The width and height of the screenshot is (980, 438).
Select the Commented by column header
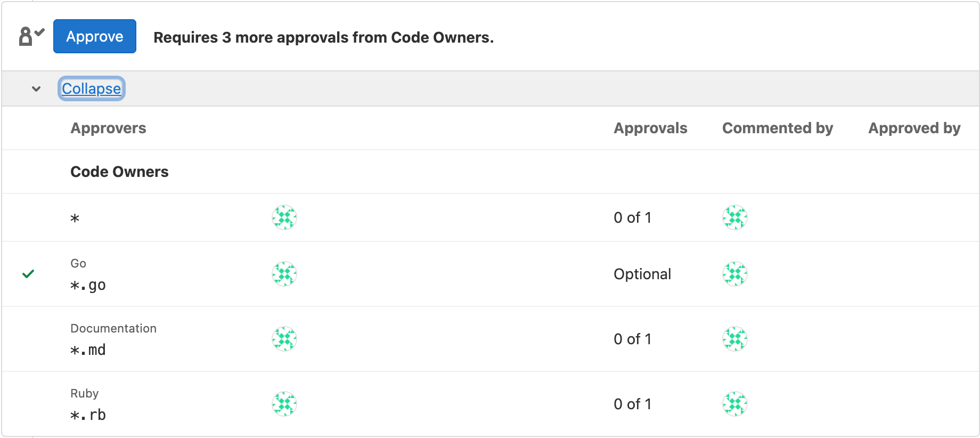coord(778,128)
